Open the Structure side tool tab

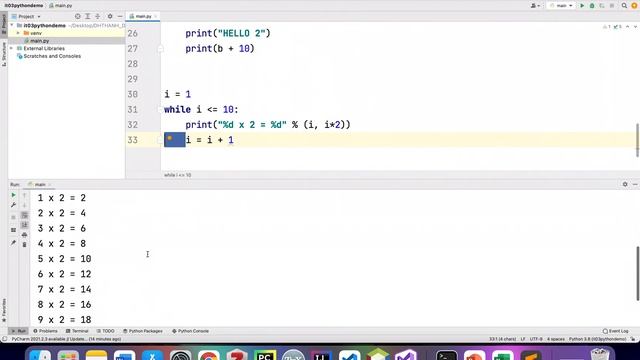(x=4, y=54)
